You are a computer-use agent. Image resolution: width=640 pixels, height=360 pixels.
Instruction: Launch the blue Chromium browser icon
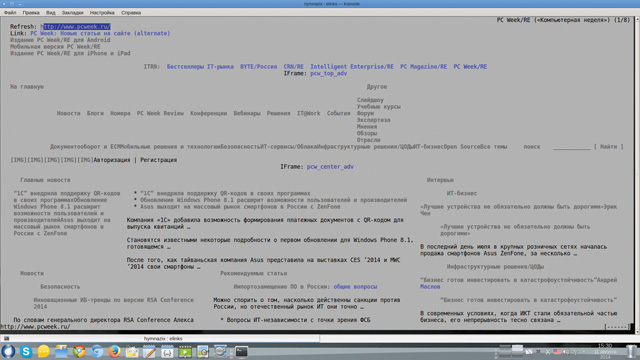tap(97, 351)
